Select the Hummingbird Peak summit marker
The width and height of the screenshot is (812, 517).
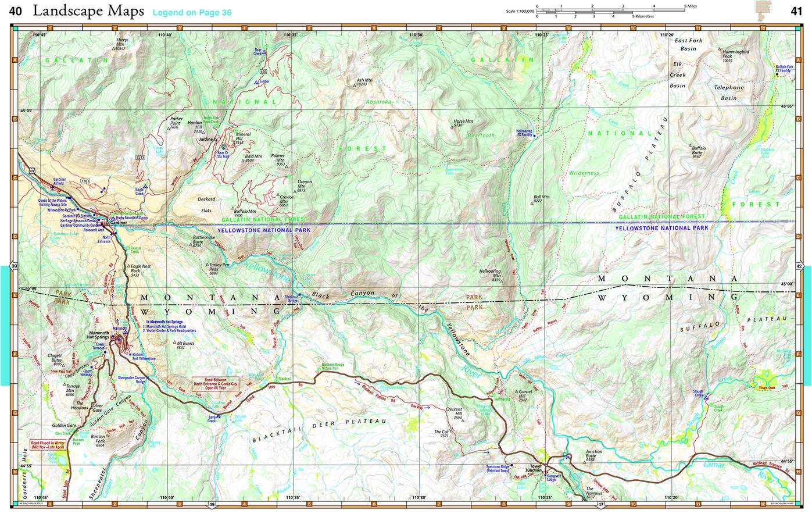point(721,49)
